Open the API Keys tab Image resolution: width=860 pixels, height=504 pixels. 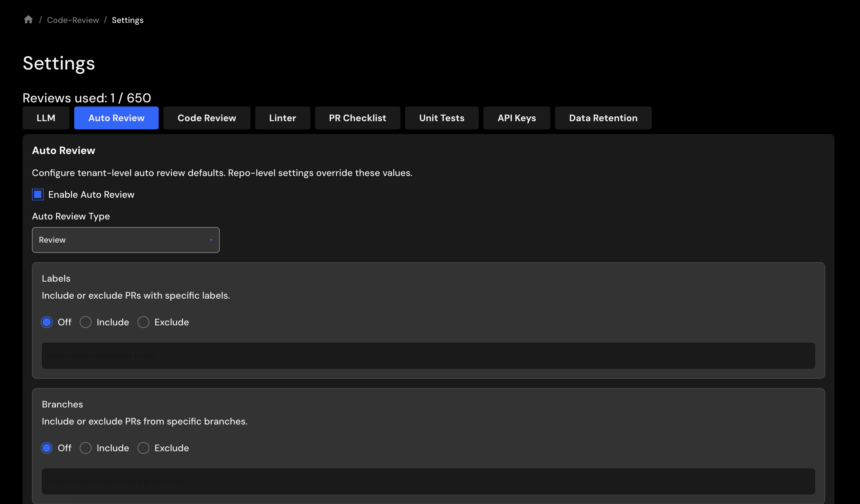pyautogui.click(x=516, y=118)
